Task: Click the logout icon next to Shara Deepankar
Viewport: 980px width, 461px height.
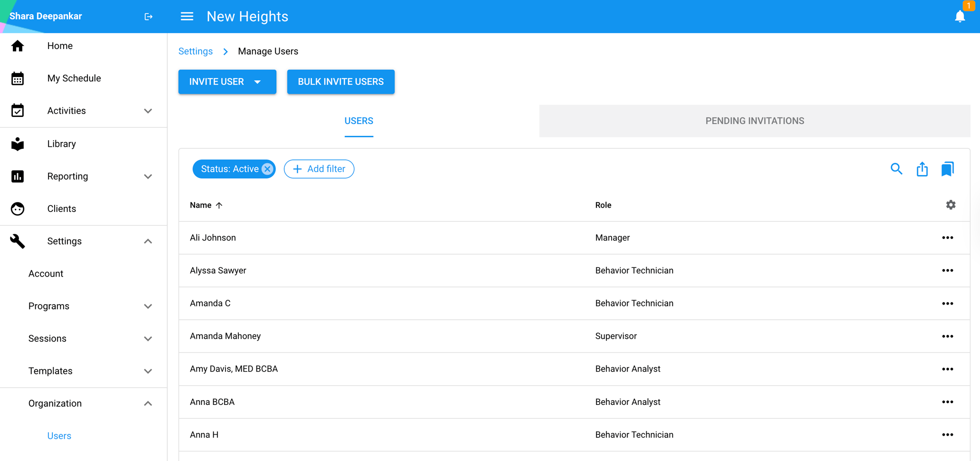Action: 149,17
